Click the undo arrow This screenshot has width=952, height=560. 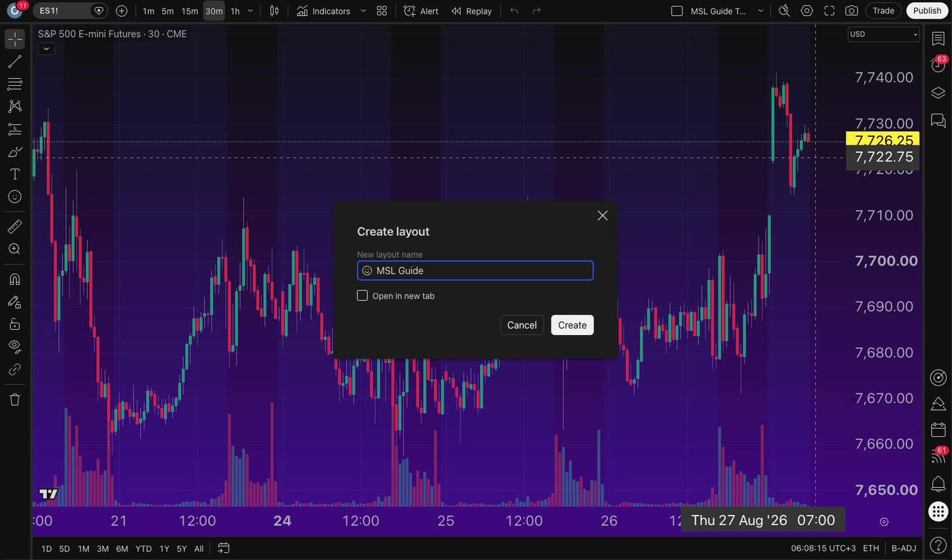point(514,11)
